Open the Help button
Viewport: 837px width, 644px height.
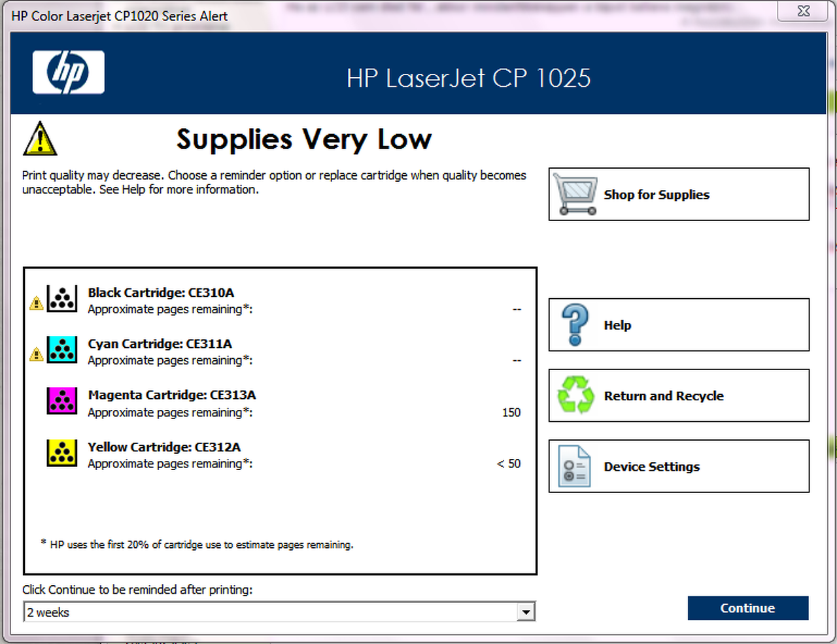pos(679,325)
